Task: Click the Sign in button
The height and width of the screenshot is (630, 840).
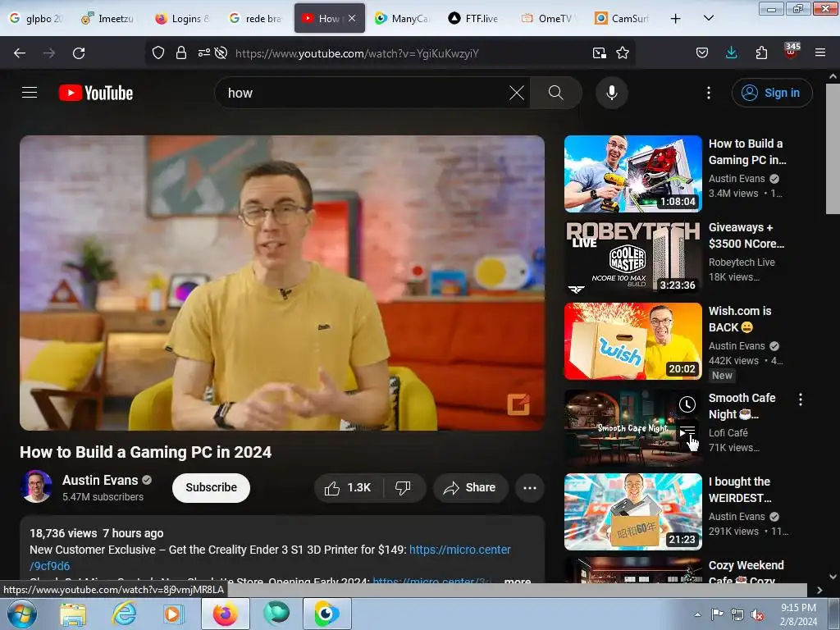Action: (771, 93)
